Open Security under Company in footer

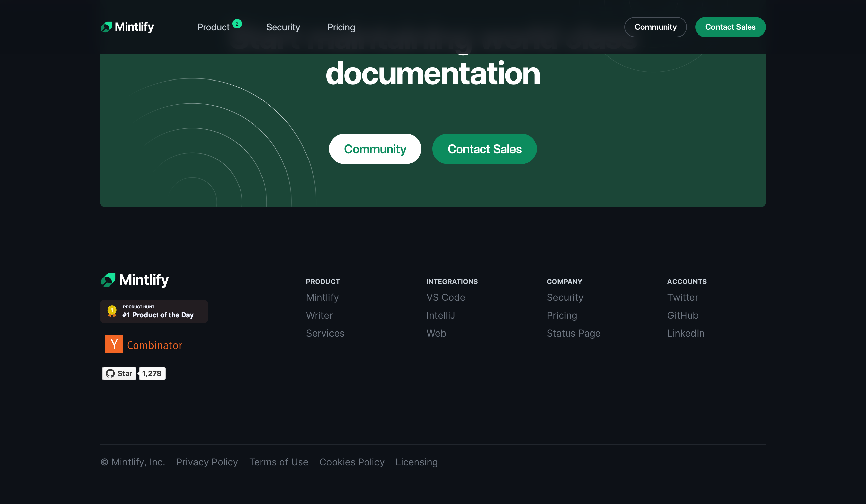(565, 297)
